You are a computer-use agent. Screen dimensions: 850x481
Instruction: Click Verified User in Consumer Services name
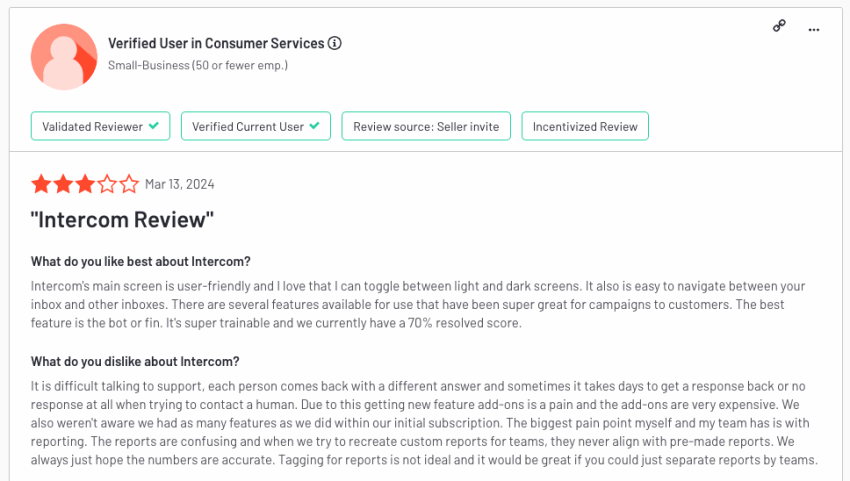[216, 43]
